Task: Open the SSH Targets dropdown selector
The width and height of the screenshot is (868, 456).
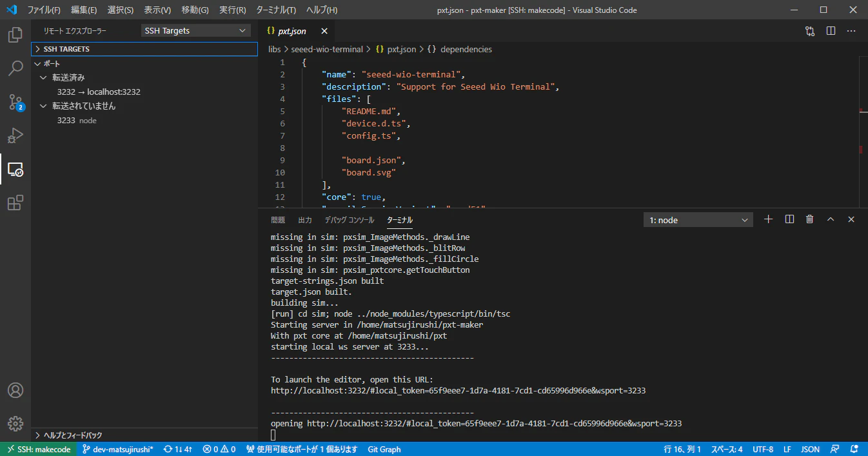Action: click(196, 31)
